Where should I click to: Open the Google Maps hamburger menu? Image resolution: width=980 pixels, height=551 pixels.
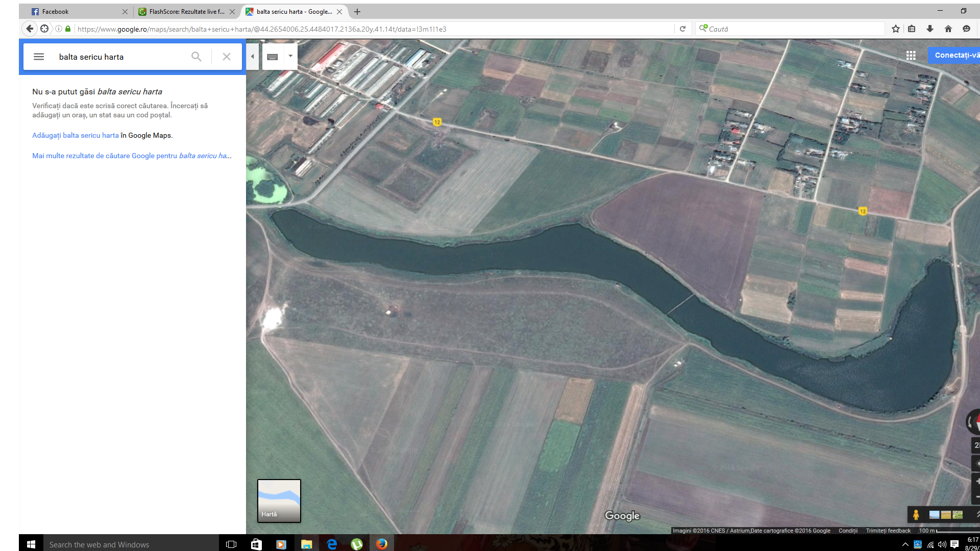[x=39, y=57]
